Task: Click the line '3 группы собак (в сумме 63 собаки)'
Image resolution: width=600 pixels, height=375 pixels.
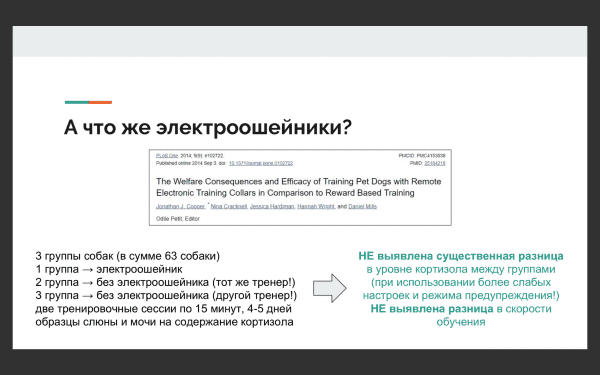Action: coord(128,256)
